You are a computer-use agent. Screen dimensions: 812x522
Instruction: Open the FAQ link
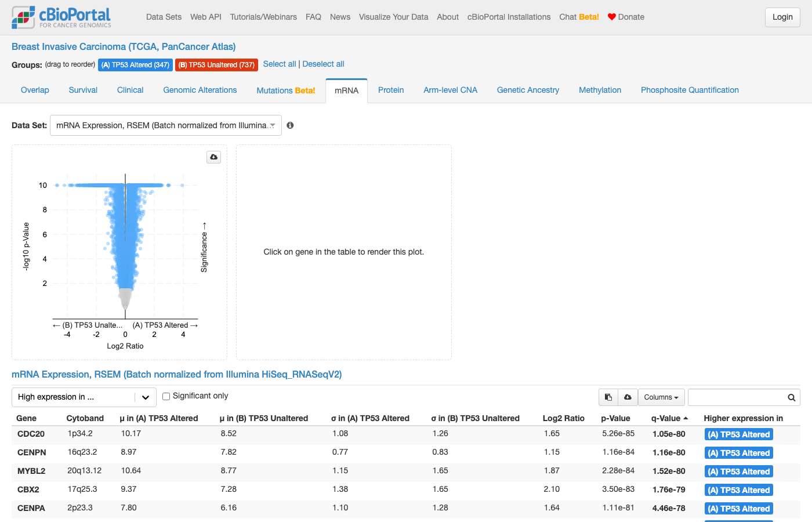313,17
